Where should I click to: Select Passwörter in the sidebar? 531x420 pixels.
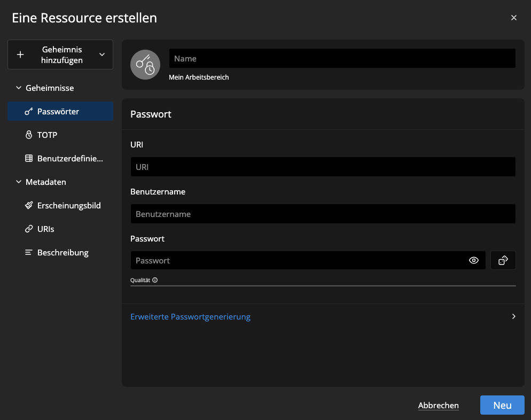click(60, 112)
